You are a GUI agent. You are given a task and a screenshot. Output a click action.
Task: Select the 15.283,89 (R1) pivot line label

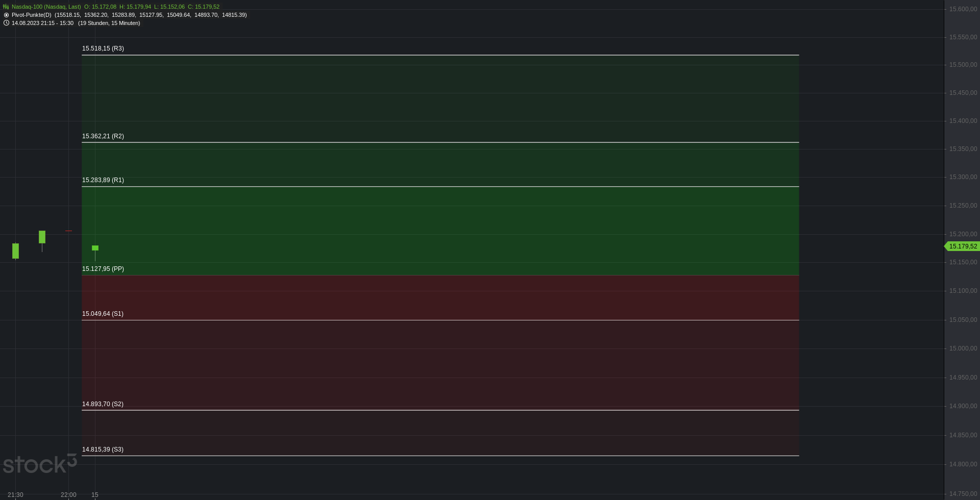[103, 180]
